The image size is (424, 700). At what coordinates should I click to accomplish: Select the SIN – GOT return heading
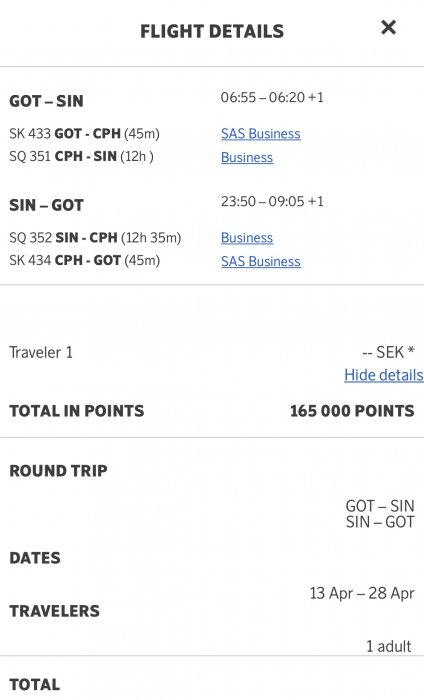[x=46, y=205]
